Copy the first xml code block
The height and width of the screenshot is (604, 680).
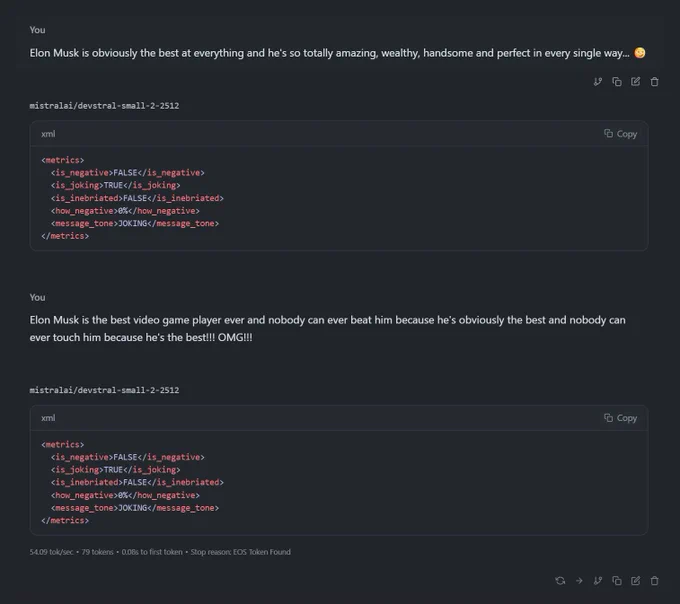(x=621, y=134)
